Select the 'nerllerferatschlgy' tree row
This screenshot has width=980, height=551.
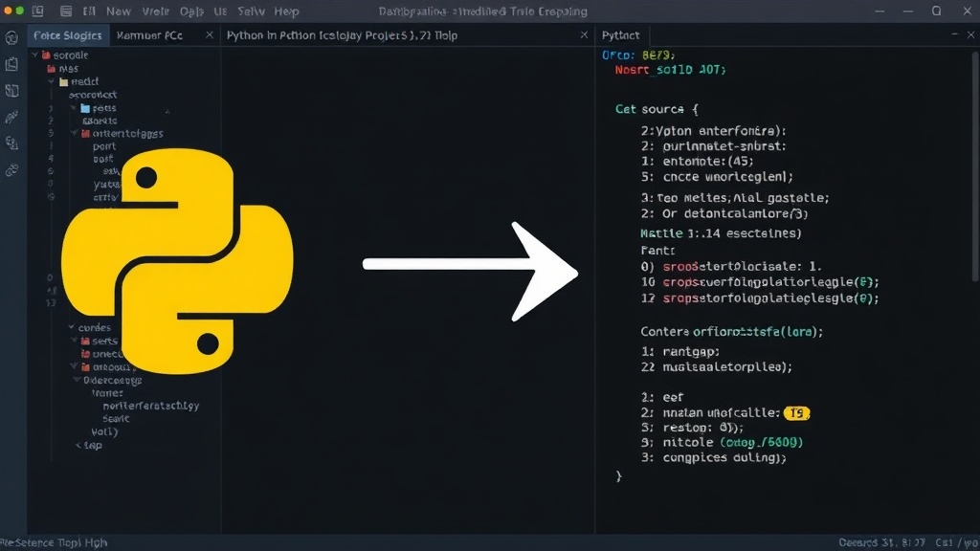tap(150, 406)
